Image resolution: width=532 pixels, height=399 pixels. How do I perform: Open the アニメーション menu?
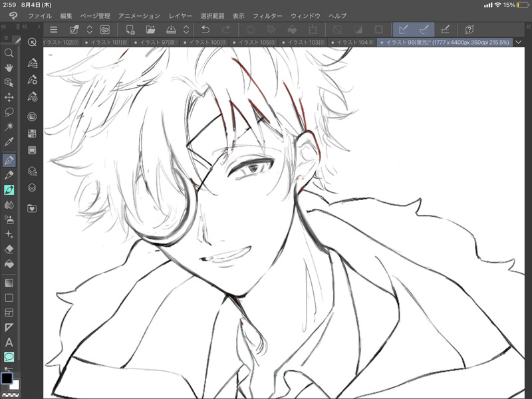coord(139,15)
